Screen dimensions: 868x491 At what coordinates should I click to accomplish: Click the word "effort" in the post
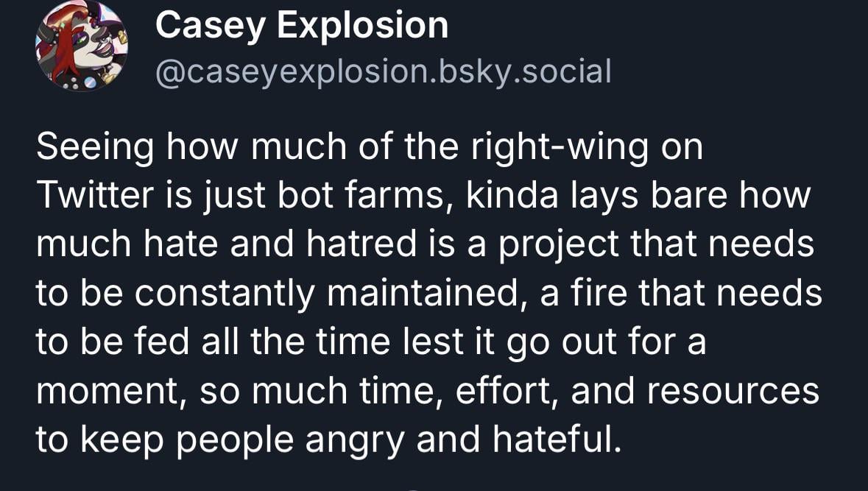504,391
